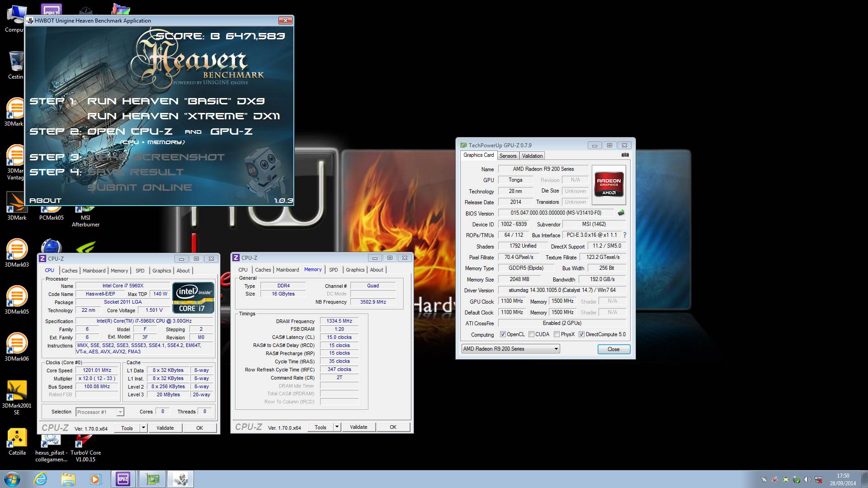868x488 pixels.
Task: Open About tab in left CPU-Z window
Action: pyautogui.click(x=183, y=271)
